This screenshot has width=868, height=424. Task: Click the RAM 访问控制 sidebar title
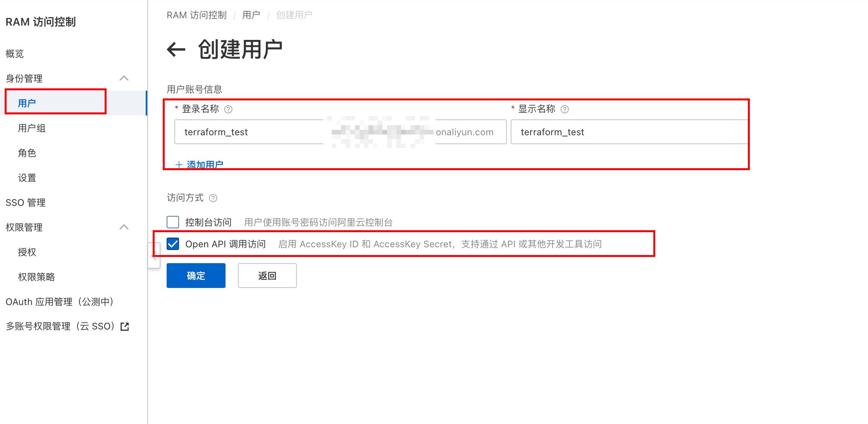(41, 22)
